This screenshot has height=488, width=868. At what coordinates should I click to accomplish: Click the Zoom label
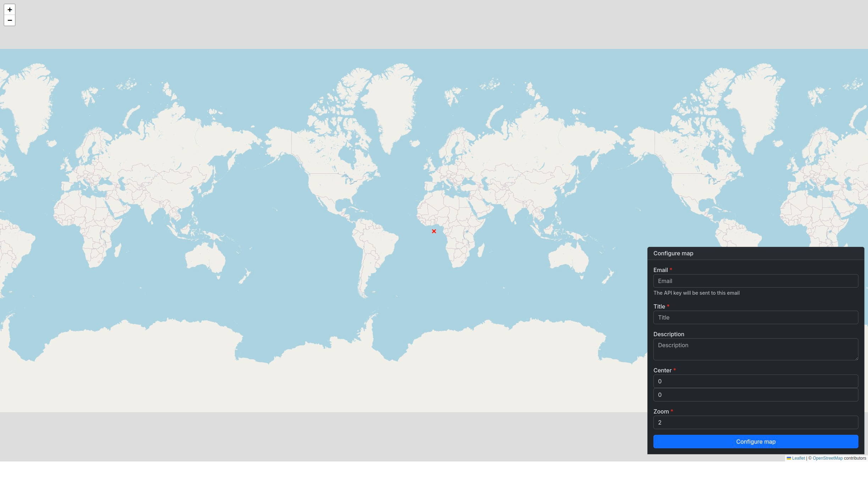coord(661,411)
